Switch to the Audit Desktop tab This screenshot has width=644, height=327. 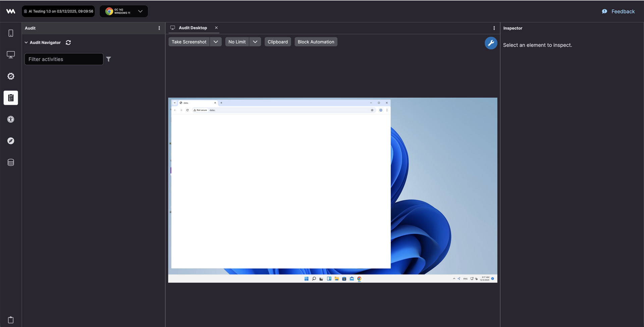tap(193, 28)
